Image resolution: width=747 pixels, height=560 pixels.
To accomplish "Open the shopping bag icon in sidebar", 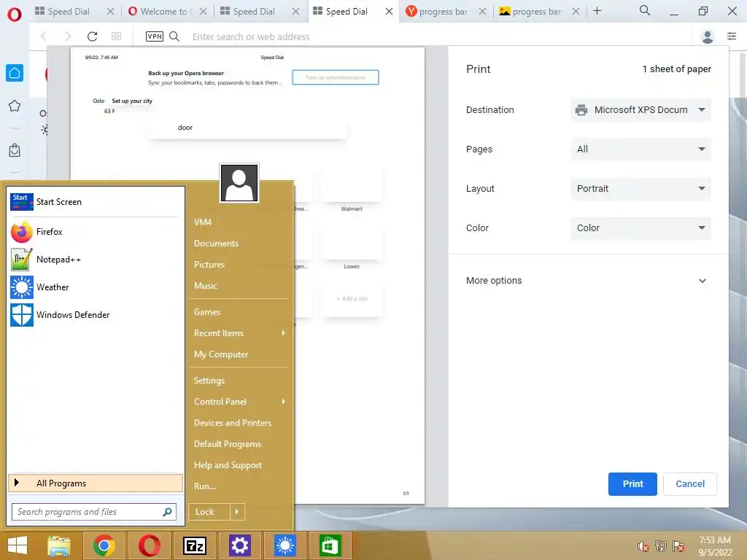I will coord(15,150).
